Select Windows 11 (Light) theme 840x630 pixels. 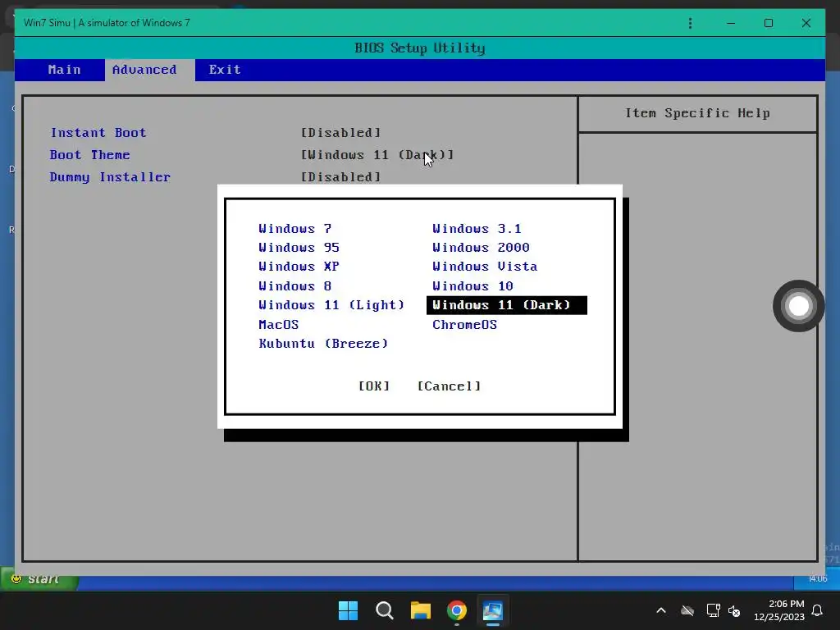point(331,305)
